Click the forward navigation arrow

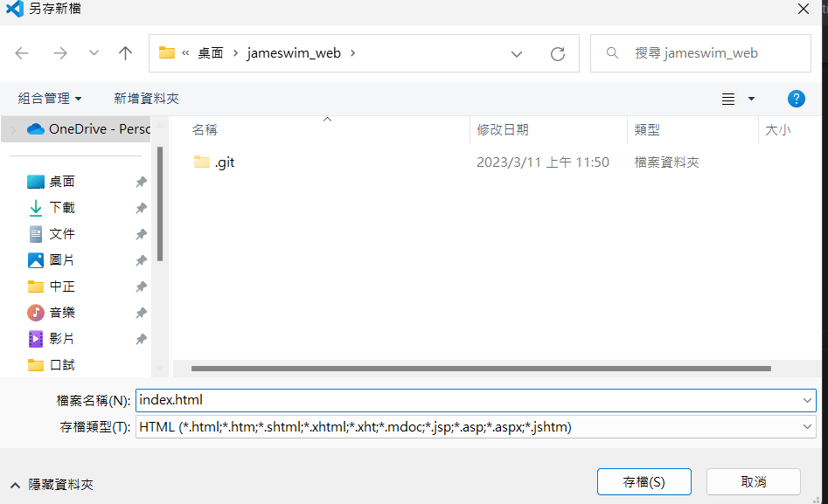pos(59,53)
